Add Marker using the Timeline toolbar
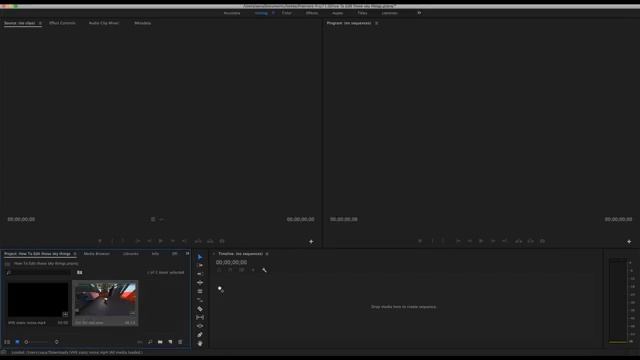Screen dimensions: 640x360 tap(253, 270)
